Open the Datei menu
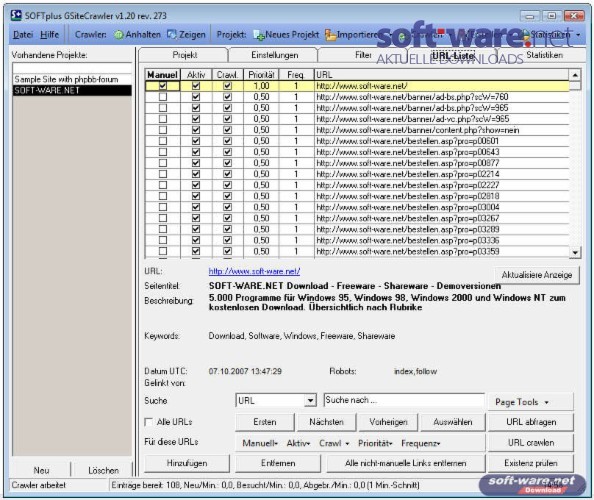The width and height of the screenshot is (594, 500). 23,35
